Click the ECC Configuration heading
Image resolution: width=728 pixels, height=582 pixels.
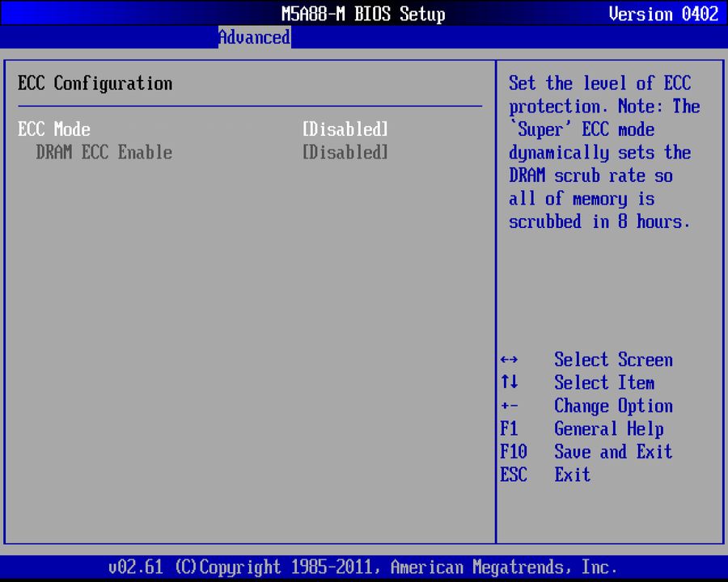coord(95,83)
